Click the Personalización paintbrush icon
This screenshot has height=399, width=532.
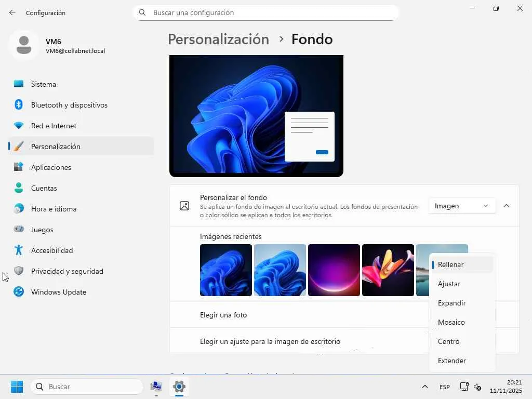click(19, 146)
